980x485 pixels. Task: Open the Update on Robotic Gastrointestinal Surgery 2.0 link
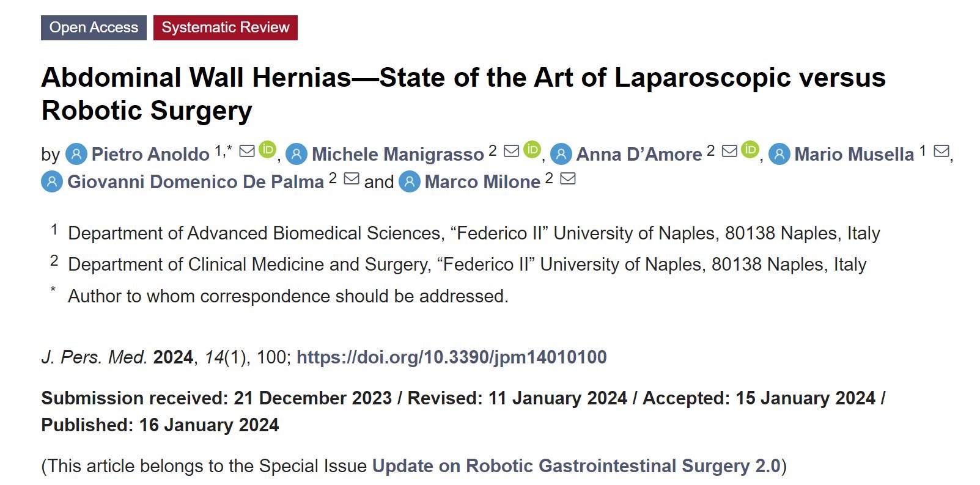[577, 466]
